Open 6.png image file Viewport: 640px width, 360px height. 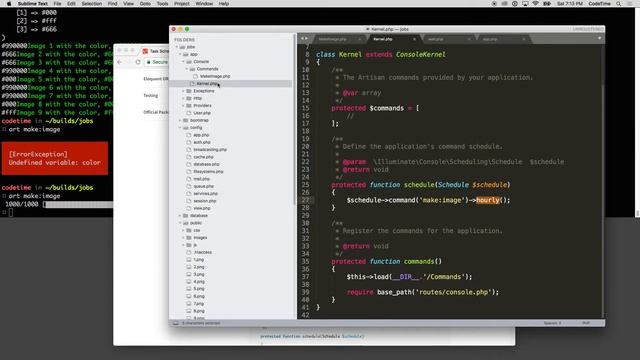tap(199, 296)
